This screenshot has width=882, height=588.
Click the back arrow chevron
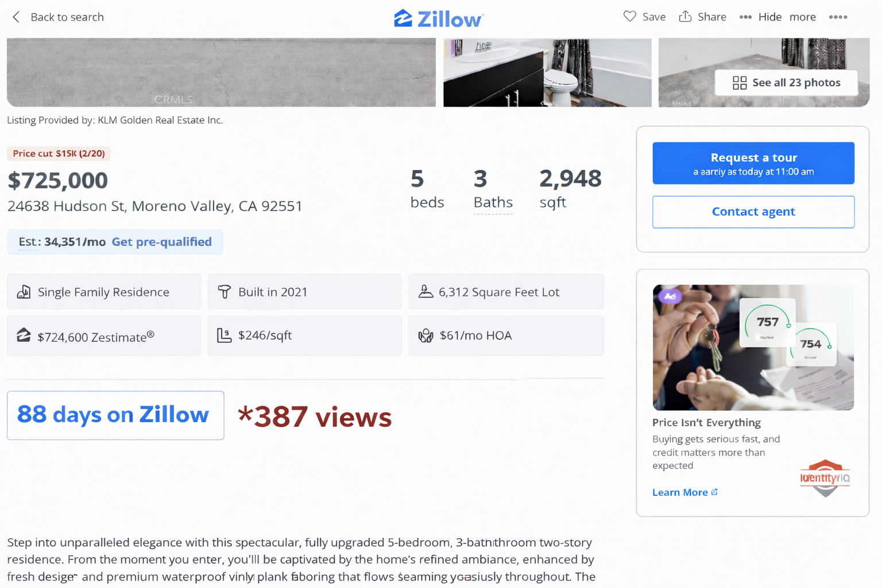click(16, 17)
